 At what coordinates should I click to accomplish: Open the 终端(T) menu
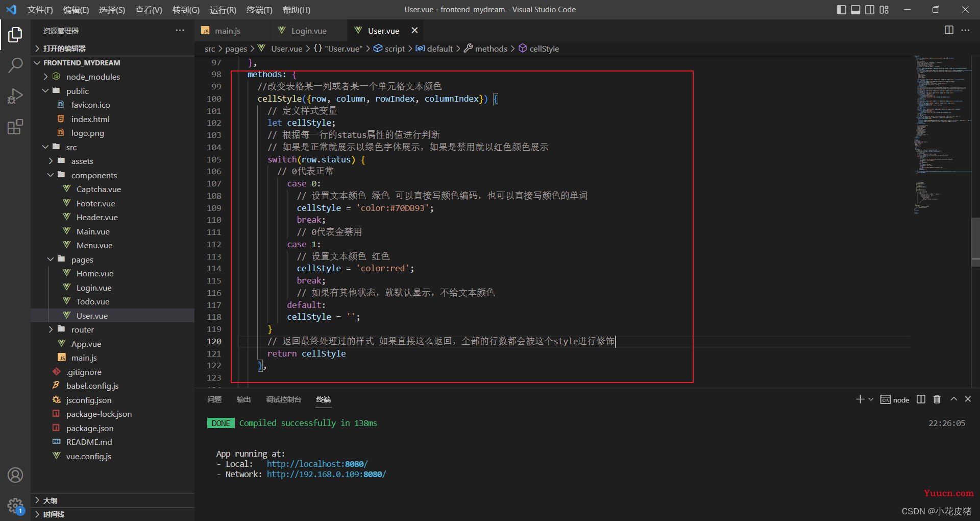click(259, 10)
